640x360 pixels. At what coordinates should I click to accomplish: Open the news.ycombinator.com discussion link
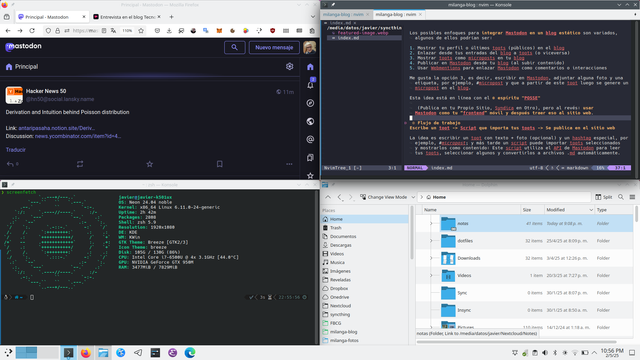point(78,136)
